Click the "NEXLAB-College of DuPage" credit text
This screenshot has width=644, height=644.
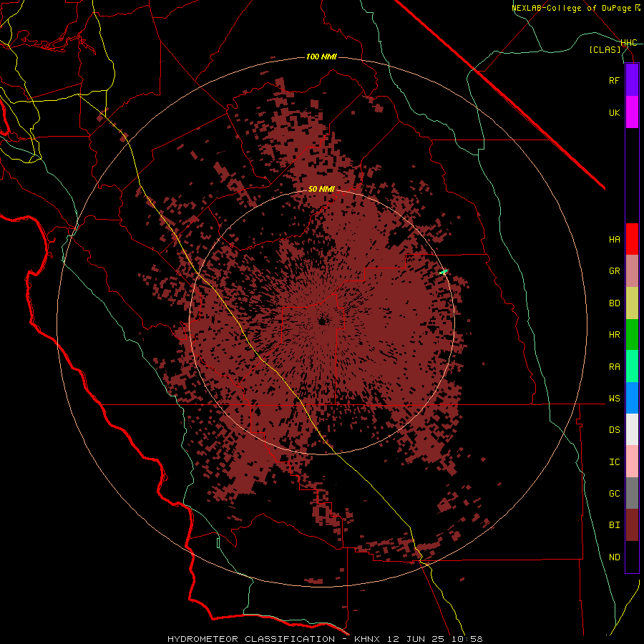(571, 8)
